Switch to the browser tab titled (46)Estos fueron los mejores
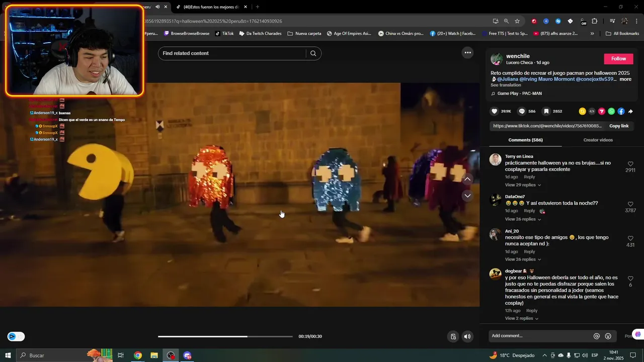Viewport: 644px width, 362px height. click(x=211, y=7)
